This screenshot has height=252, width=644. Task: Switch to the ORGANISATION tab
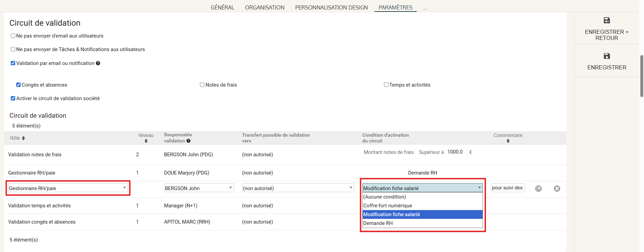tap(264, 7)
